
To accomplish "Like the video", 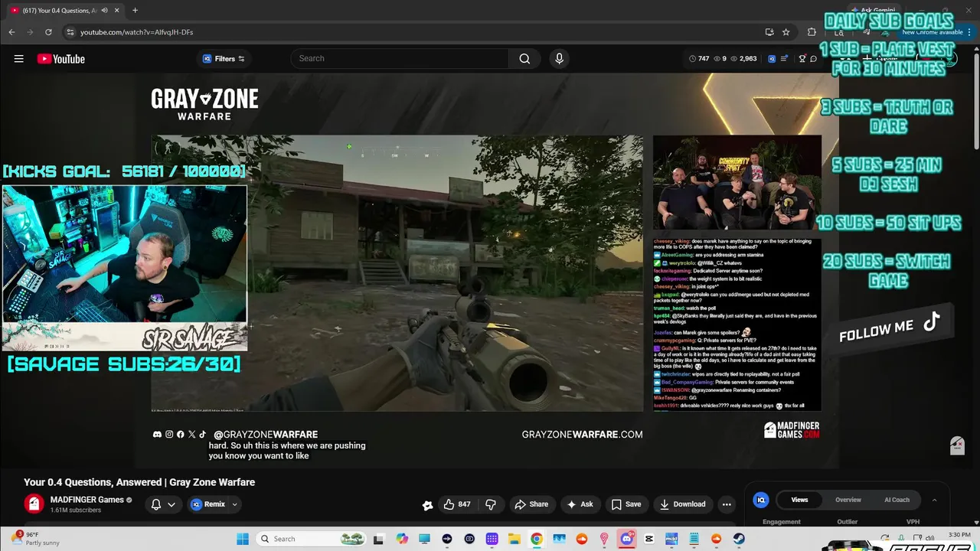I will point(457,504).
